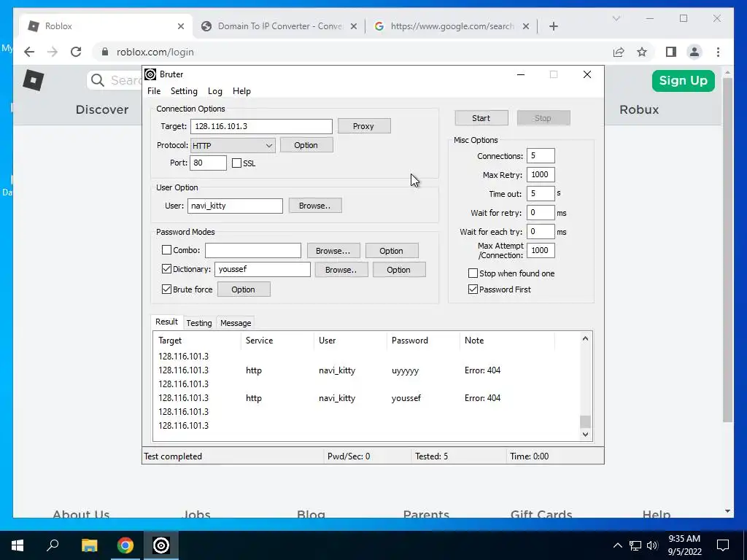
Task: Close the Domain To IP Converter tab
Action: point(354,26)
